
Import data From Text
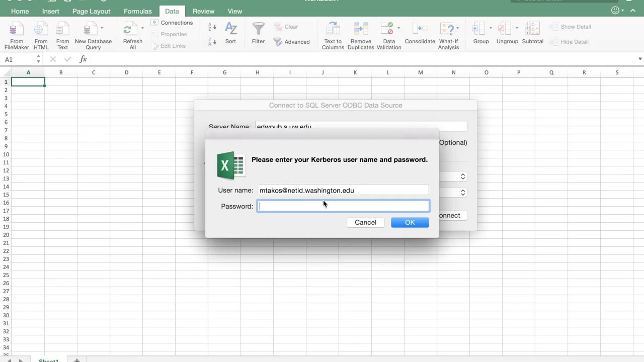[x=62, y=36]
